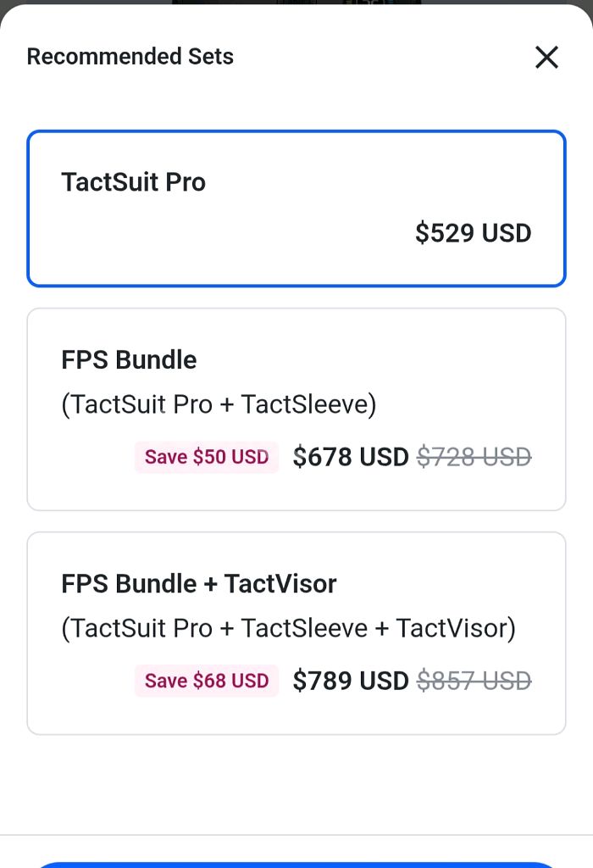Click the $678 USD bundle price
593x868 pixels.
(x=350, y=457)
